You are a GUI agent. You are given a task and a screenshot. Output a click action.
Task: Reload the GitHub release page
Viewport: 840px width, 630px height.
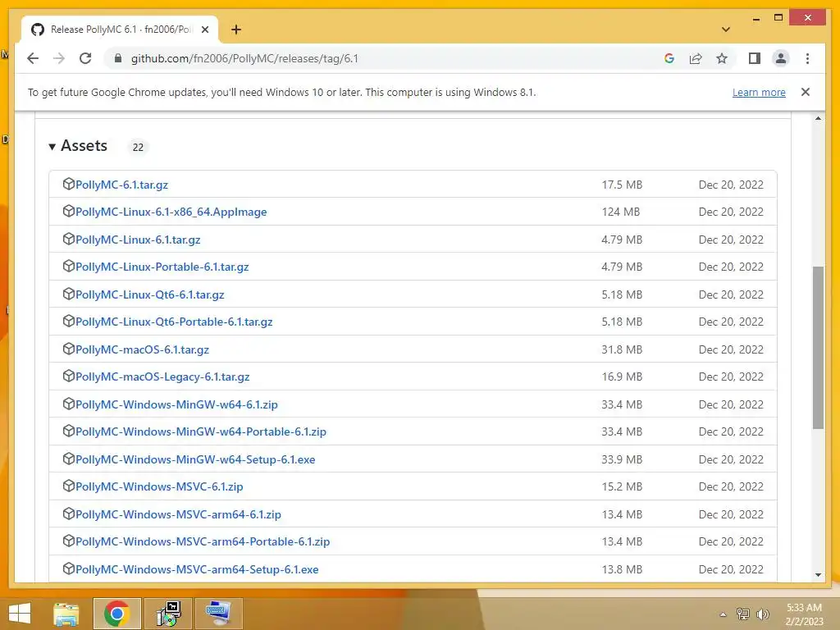[85, 58]
